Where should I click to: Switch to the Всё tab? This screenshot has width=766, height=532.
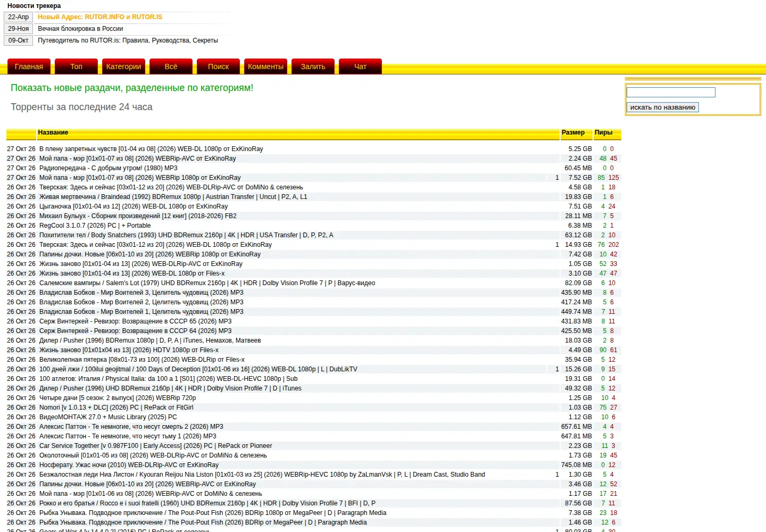click(x=171, y=66)
